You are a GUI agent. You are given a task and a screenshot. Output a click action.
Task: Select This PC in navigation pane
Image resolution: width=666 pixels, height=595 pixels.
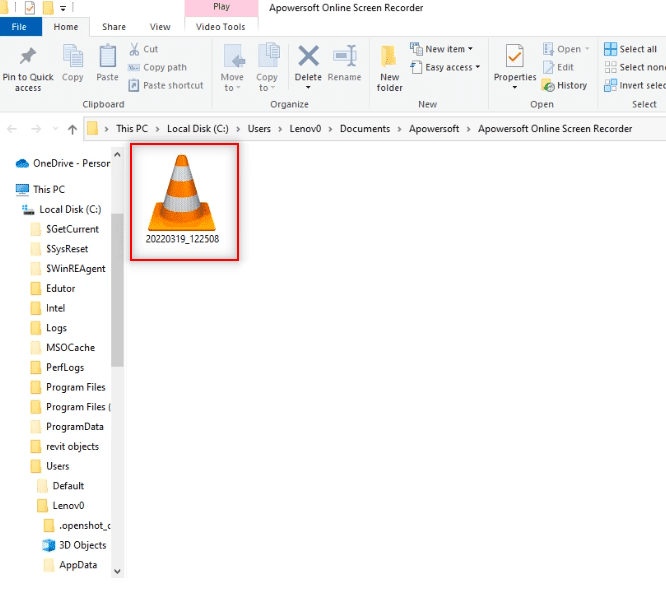(40, 189)
